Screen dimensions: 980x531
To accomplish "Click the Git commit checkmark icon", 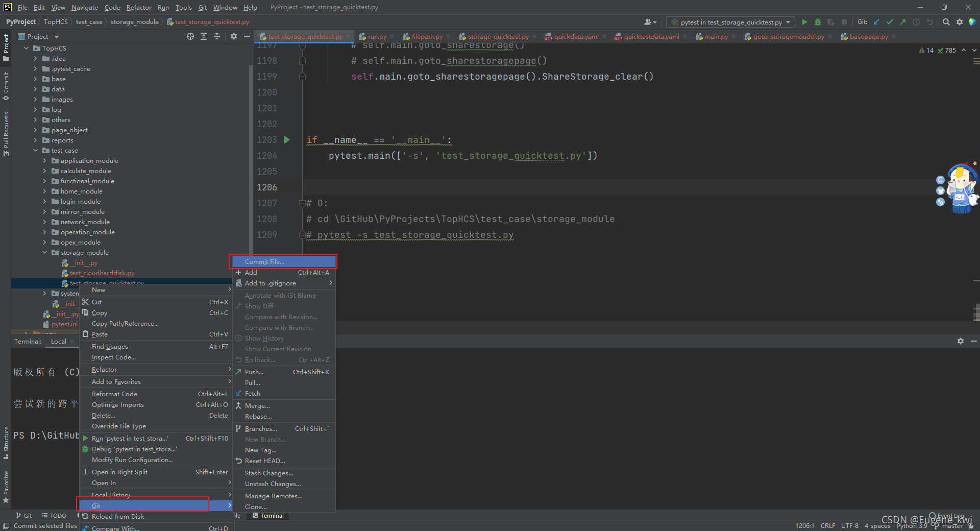I will click(890, 22).
